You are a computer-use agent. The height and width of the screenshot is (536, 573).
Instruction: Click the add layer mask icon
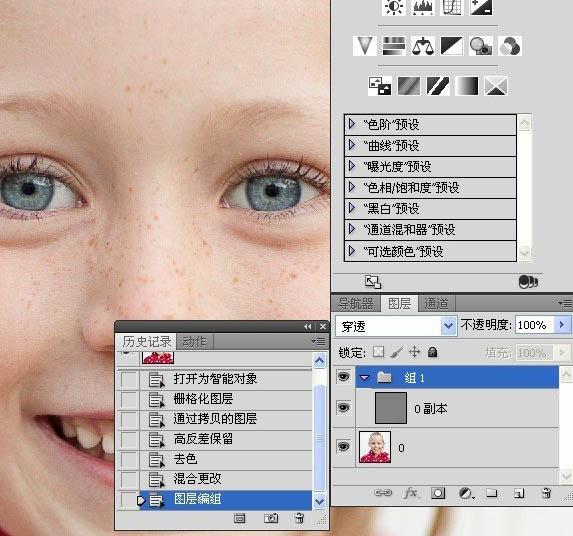click(x=438, y=494)
